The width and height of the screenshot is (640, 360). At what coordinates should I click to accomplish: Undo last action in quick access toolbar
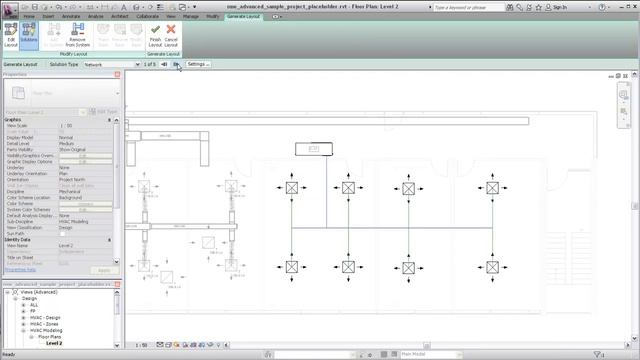59,7
